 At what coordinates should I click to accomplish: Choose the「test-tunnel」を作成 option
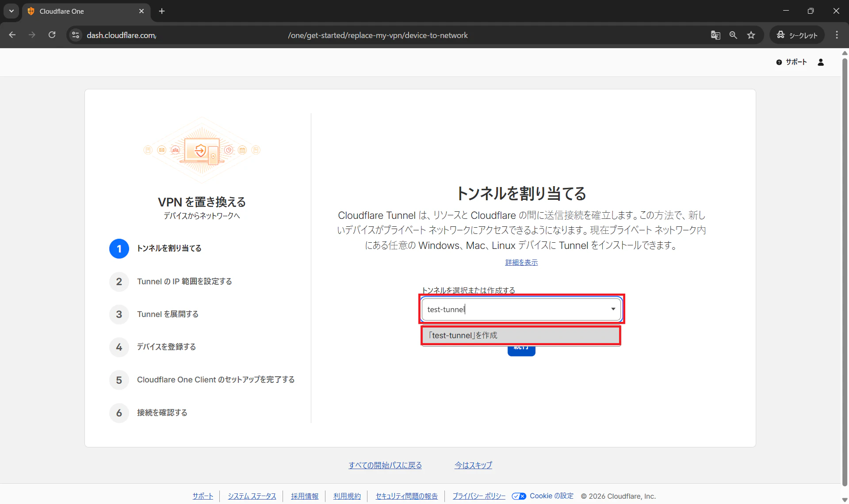[x=521, y=335]
